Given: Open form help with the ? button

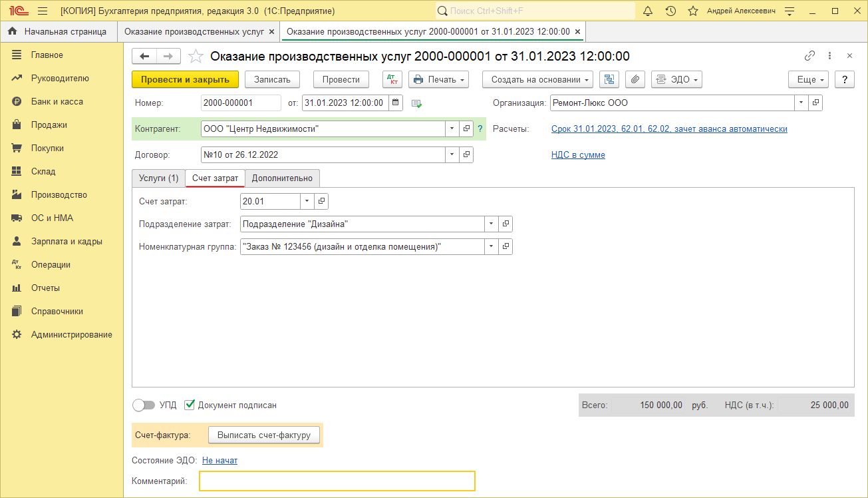Looking at the screenshot, I should (845, 79).
